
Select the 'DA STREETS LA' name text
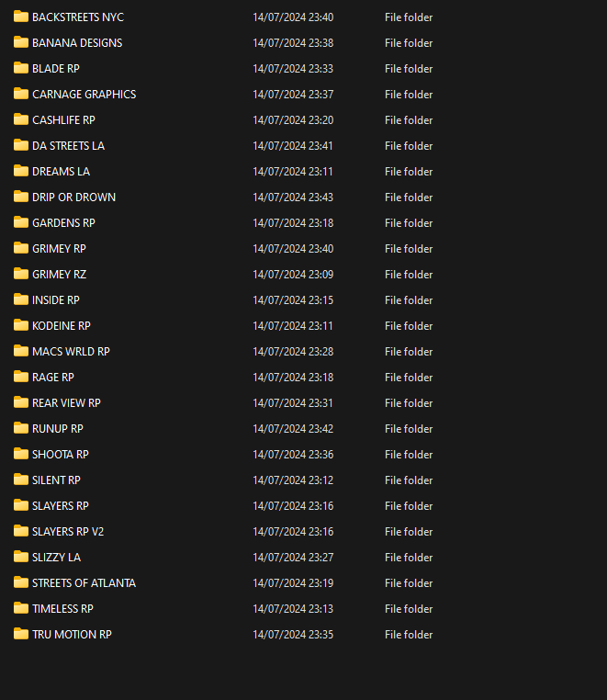tap(68, 146)
